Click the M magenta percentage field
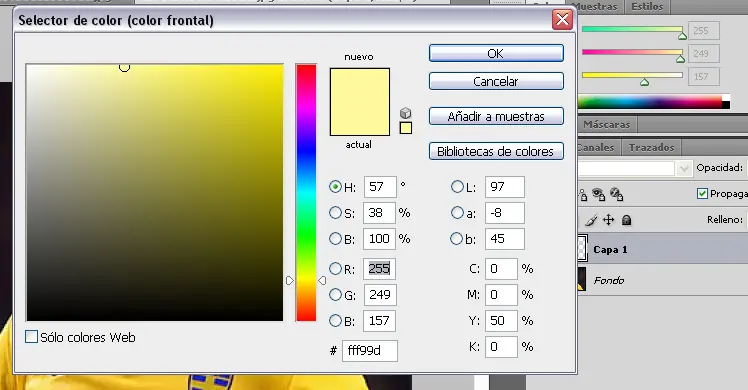Image resolution: width=748 pixels, height=390 pixels. [x=501, y=295]
